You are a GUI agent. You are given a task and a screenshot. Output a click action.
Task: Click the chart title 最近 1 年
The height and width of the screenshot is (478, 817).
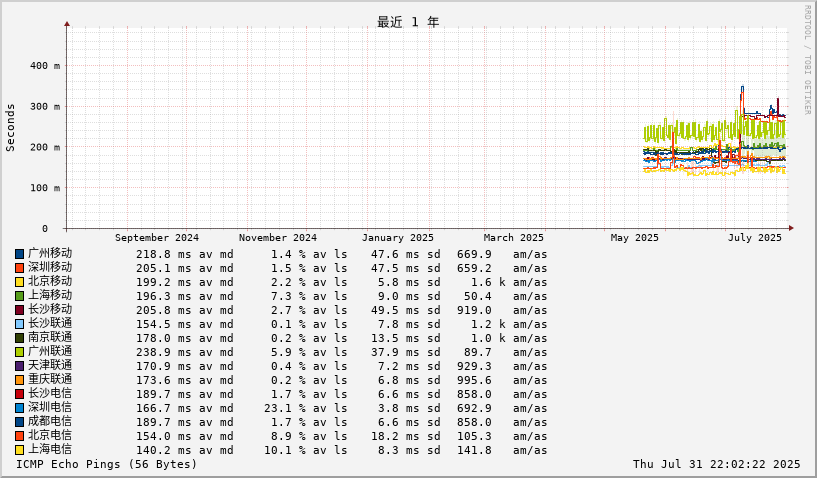tap(408, 22)
